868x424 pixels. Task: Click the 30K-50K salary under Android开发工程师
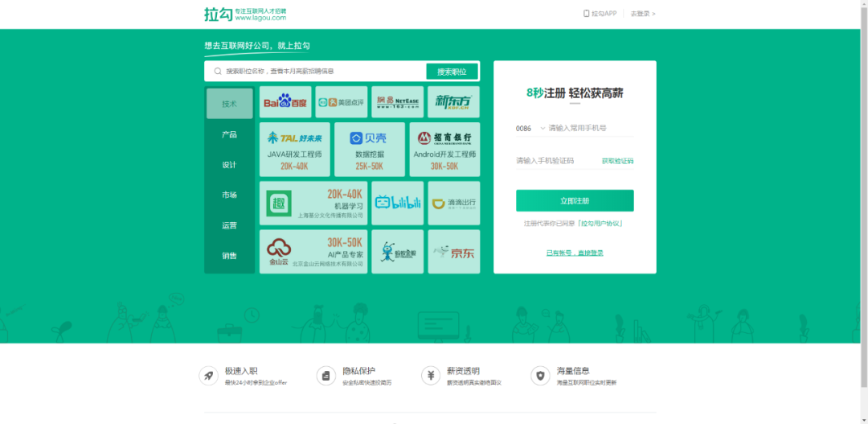[x=444, y=167]
